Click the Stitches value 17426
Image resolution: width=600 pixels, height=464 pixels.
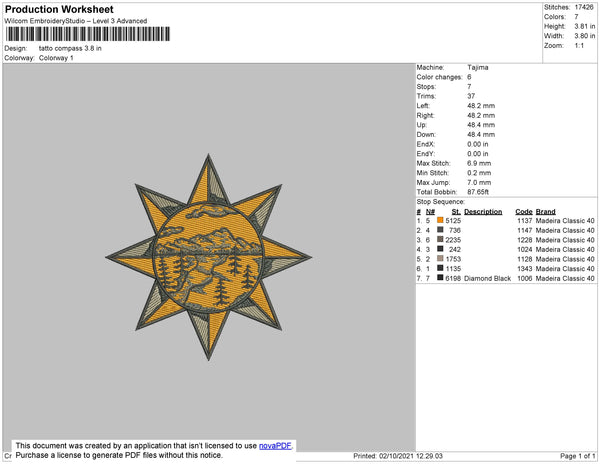[x=584, y=7]
